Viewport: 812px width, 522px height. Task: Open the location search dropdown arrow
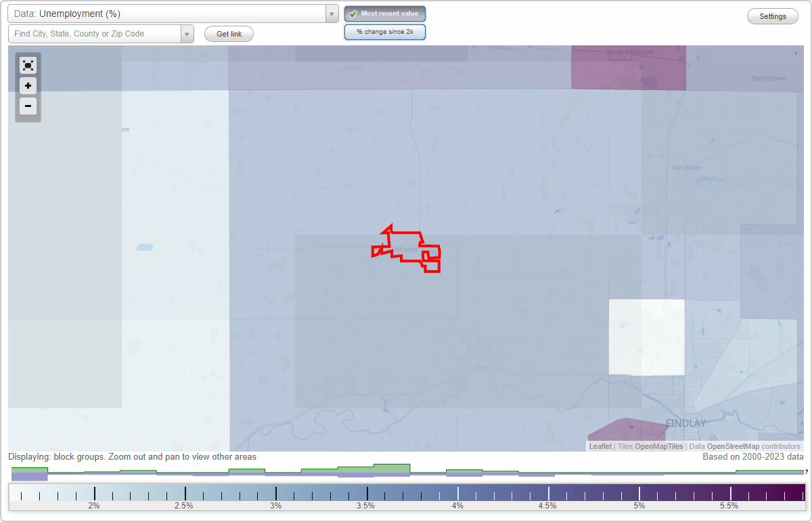187,34
